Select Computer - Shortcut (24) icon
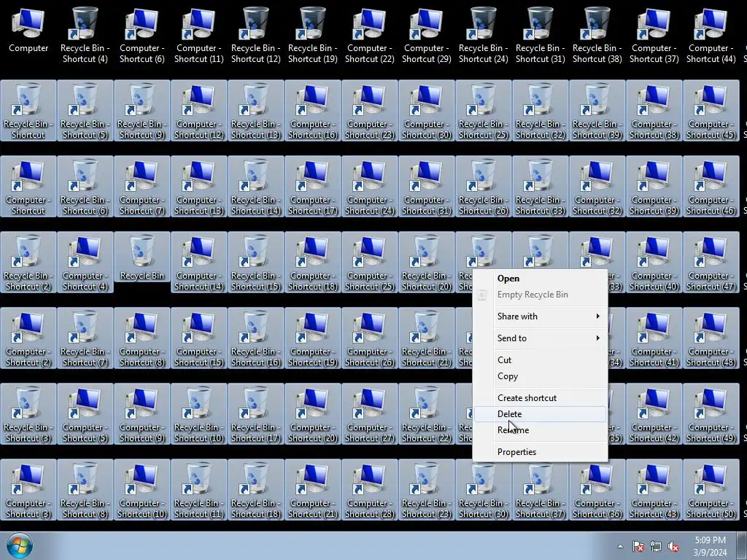747x560 pixels. pyautogui.click(x=370, y=186)
